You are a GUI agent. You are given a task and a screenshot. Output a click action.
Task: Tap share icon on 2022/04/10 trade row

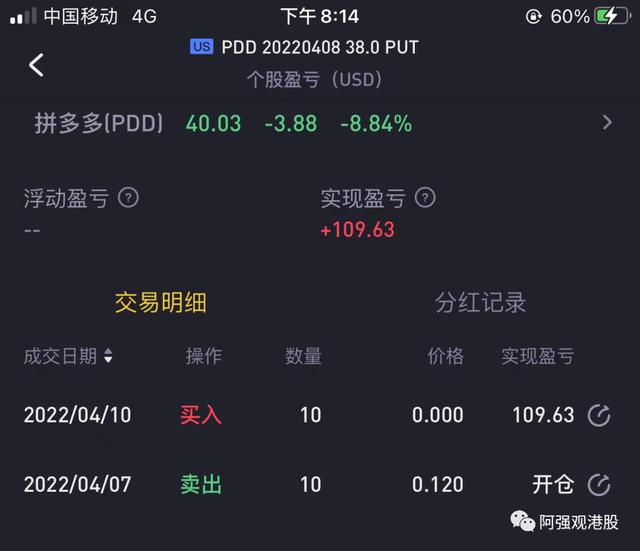coord(599,415)
